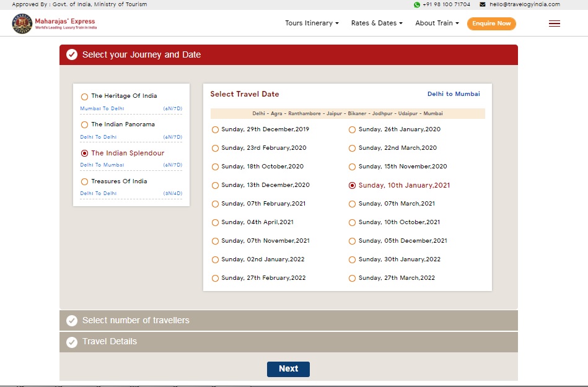The image size is (588, 387).
Task: Click the email envelope icon
Action: 483,4
